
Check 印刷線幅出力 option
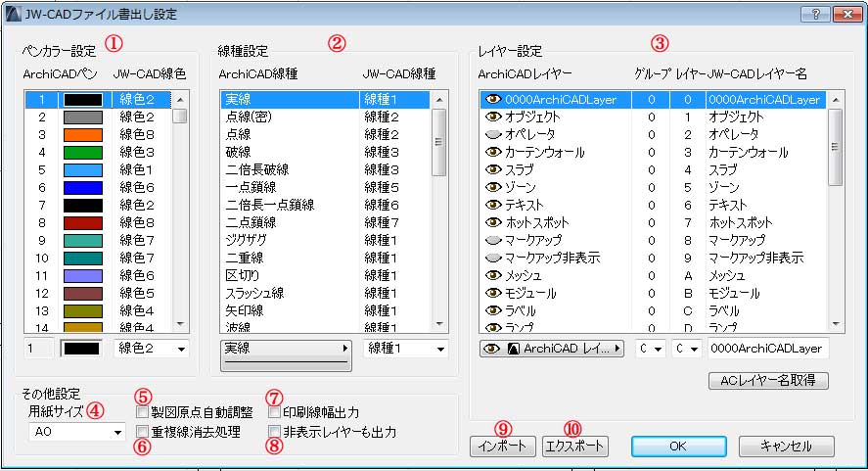pos(274,411)
